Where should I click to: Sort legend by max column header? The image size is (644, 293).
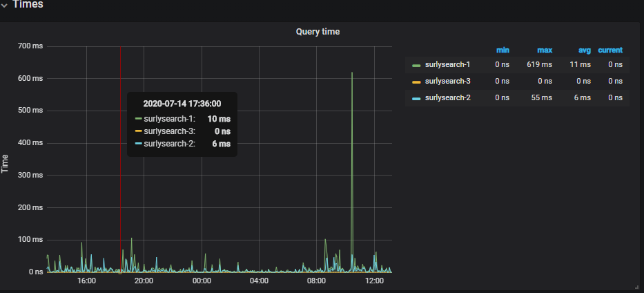[544, 50]
